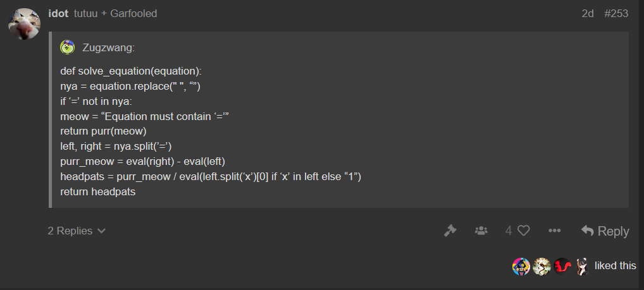Show who liked via the 4 count
644x290 pixels.
pyautogui.click(x=509, y=231)
